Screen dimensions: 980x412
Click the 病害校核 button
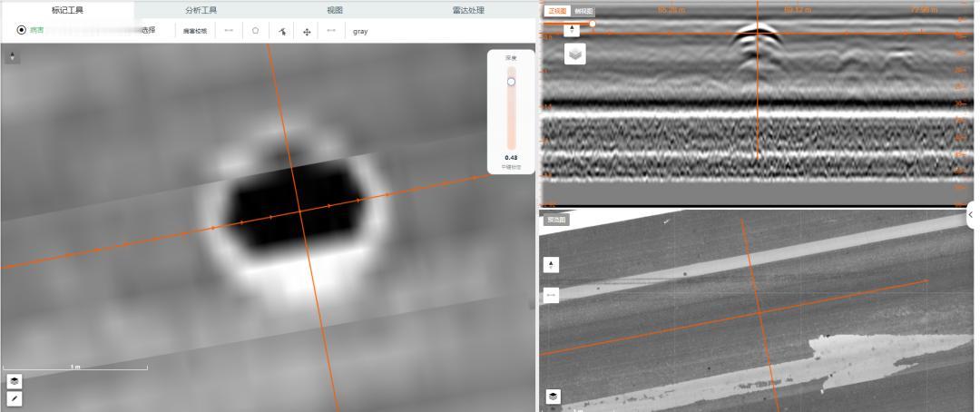click(x=195, y=31)
